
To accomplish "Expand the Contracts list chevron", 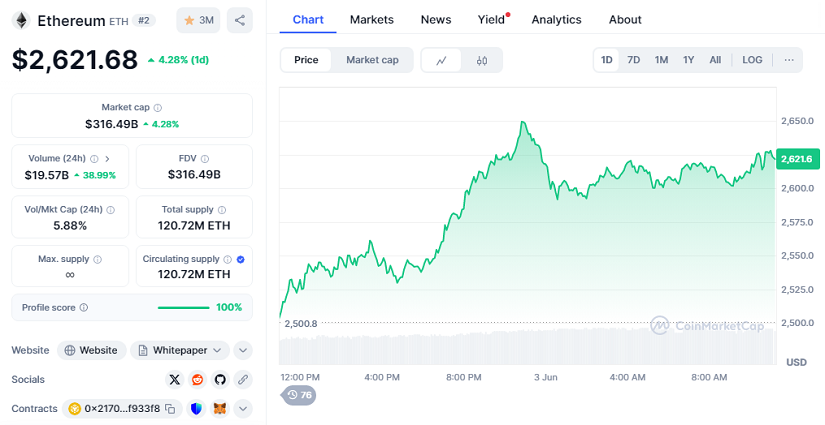I will [243, 408].
